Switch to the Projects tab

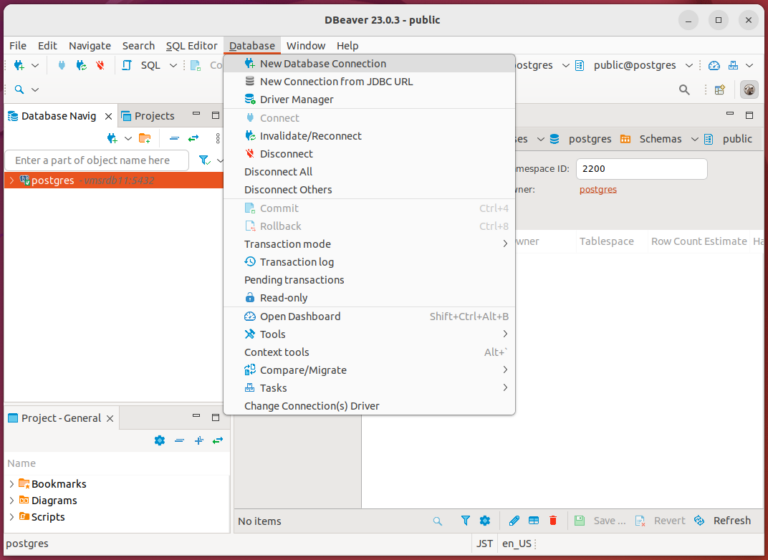154,116
